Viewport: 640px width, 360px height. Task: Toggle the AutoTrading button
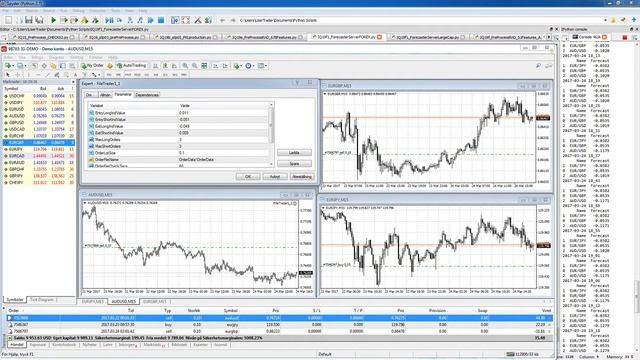click(x=131, y=66)
